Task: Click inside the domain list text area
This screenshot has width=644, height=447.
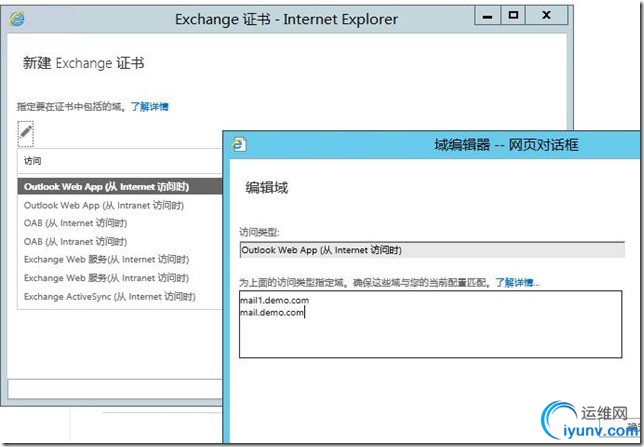Action: [430, 324]
